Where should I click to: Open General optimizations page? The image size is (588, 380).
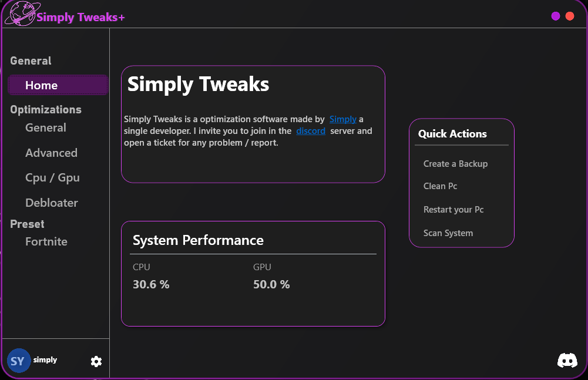tap(46, 127)
